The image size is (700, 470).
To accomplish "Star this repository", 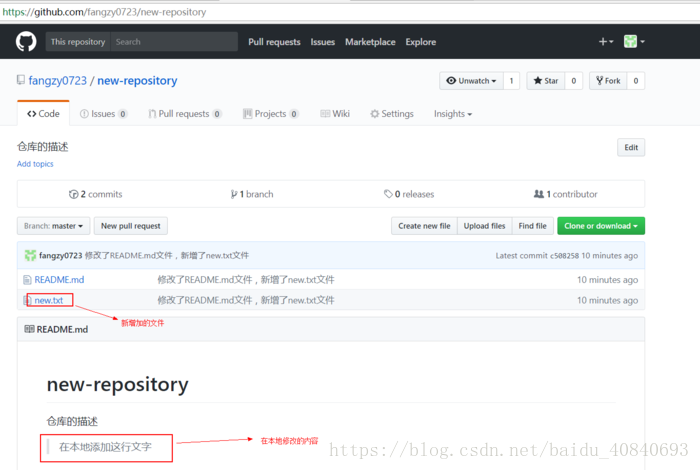I will tap(546, 81).
